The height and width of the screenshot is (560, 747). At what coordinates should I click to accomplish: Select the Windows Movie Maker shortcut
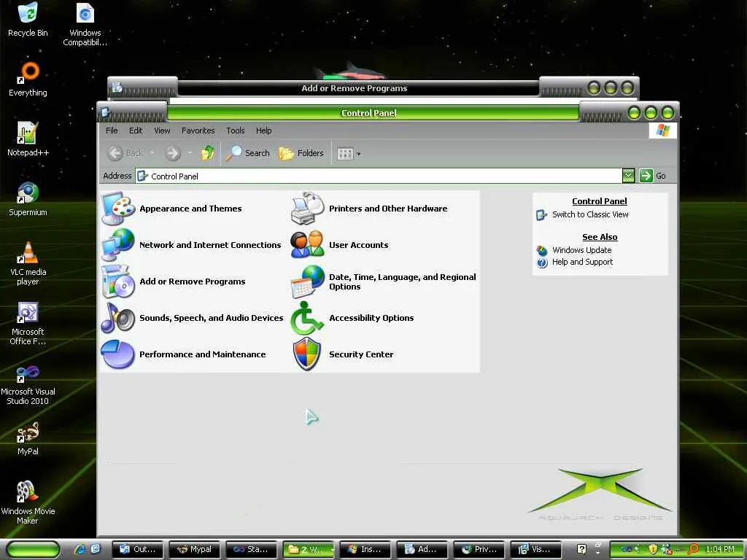(28, 502)
